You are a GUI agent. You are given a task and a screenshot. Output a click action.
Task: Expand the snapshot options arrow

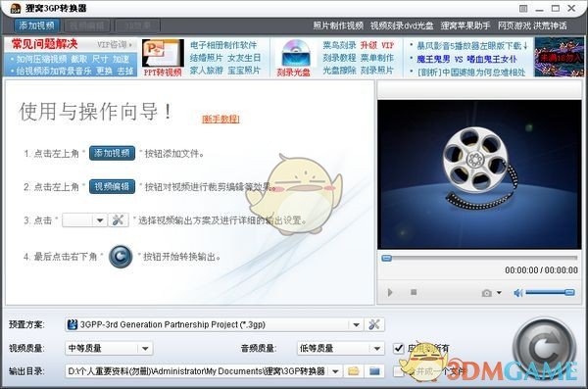point(499,293)
